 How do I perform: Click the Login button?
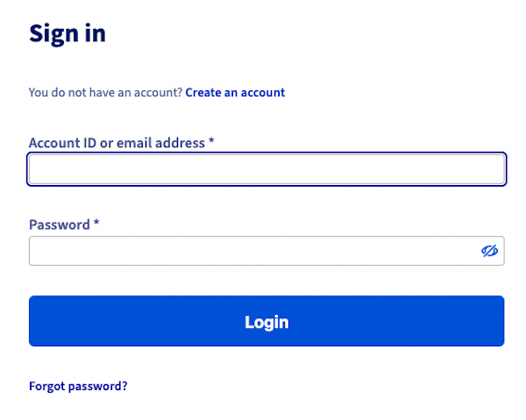[267, 321]
